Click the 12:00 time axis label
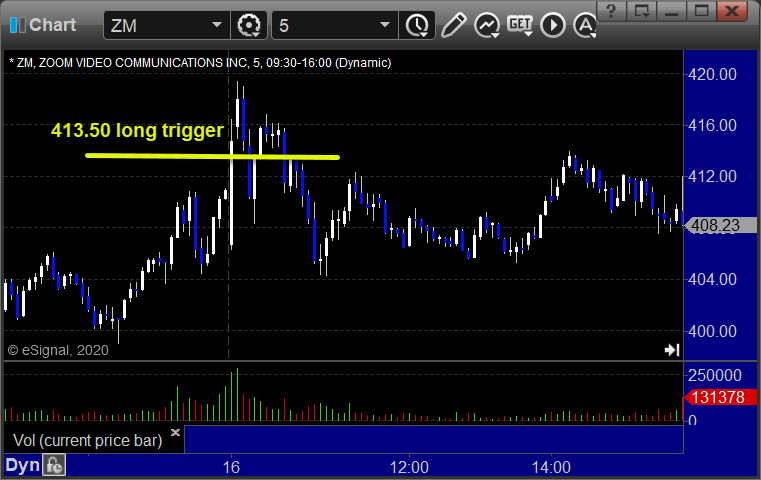This screenshot has height=480, width=761. click(409, 467)
